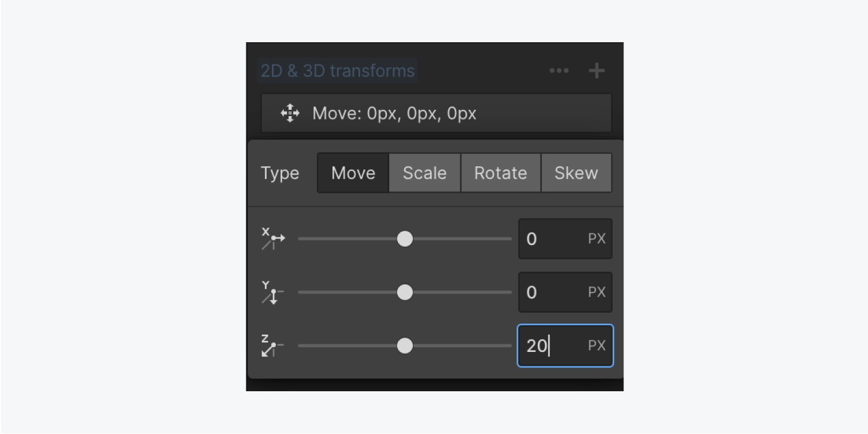
Task: Click the Z-axis slider handle
Action: [405, 346]
